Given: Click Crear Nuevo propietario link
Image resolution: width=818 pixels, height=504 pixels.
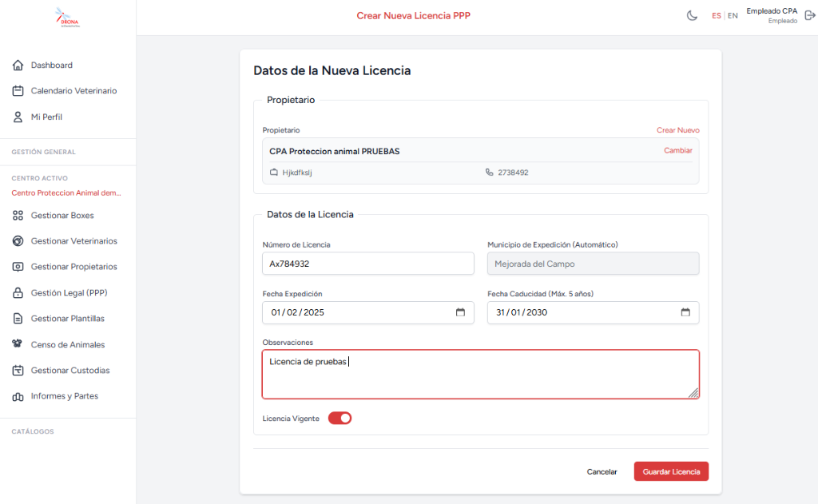Looking at the screenshot, I should click(x=677, y=130).
